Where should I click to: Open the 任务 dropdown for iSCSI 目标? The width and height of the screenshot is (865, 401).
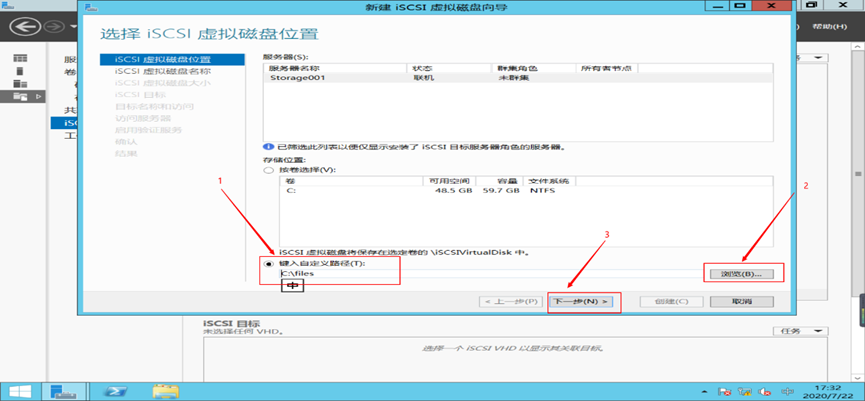pyautogui.click(x=800, y=331)
